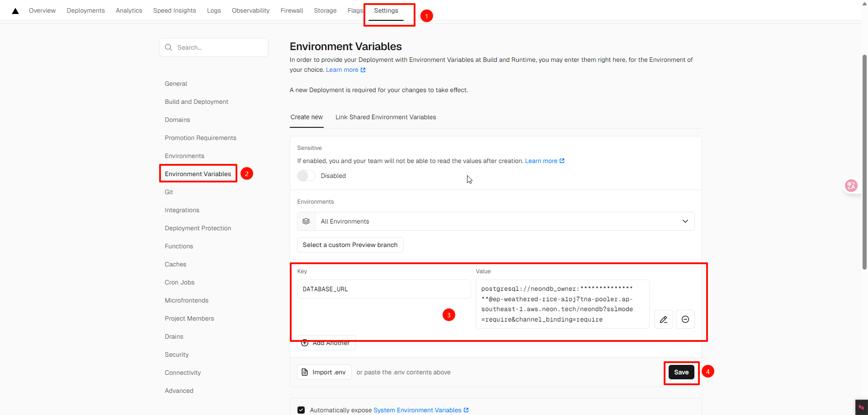Click the DATABASE_URL key input field
Screen dimensions: 868x415
[x=383, y=289]
